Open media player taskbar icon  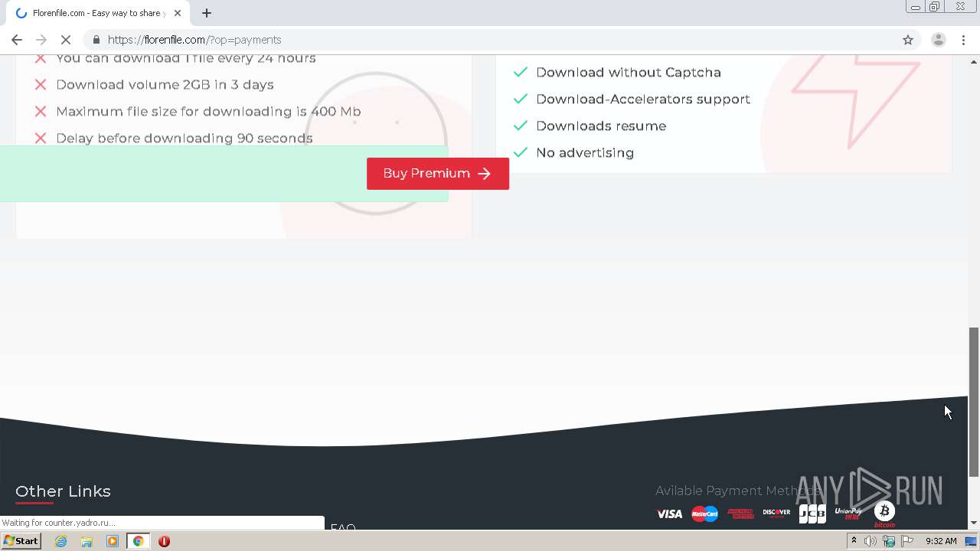tap(113, 541)
